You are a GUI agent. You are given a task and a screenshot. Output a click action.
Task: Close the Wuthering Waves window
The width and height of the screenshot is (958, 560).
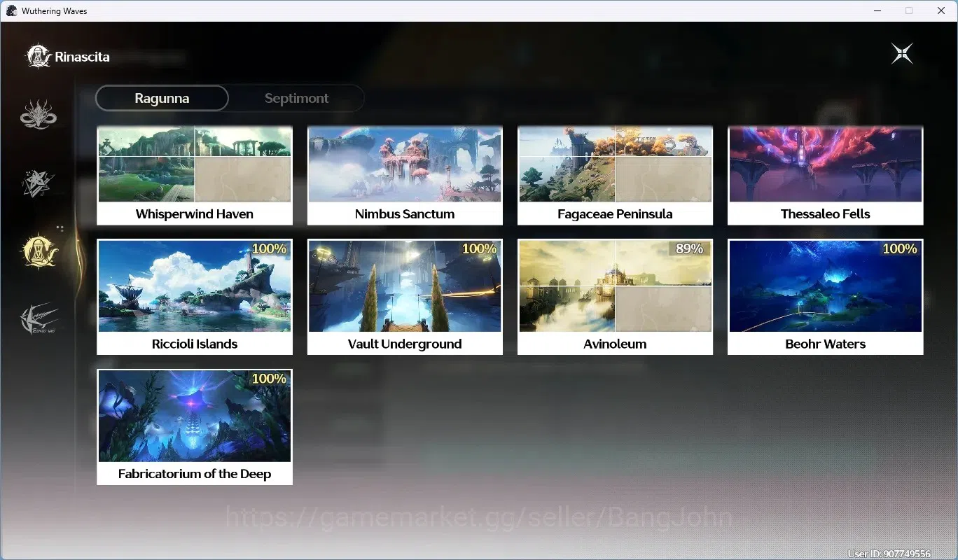tap(941, 10)
